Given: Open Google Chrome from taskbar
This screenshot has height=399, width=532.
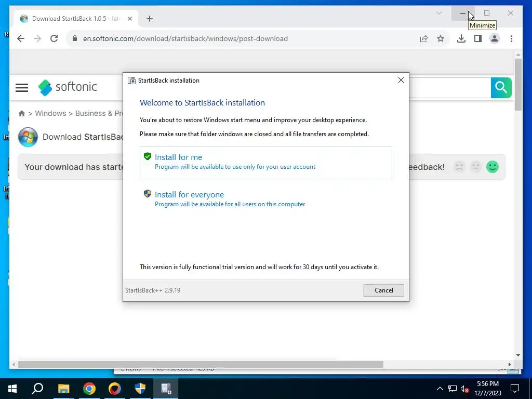Looking at the screenshot, I should pos(89,389).
